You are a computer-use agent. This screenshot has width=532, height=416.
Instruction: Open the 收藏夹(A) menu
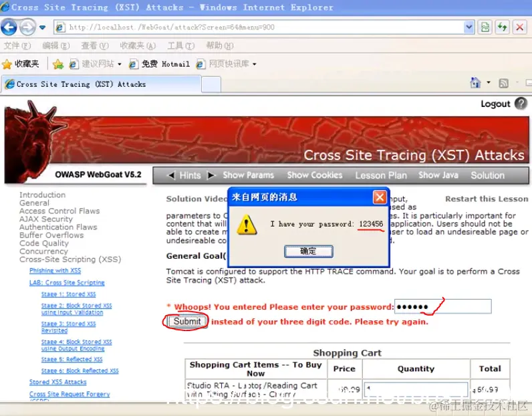[138, 45]
